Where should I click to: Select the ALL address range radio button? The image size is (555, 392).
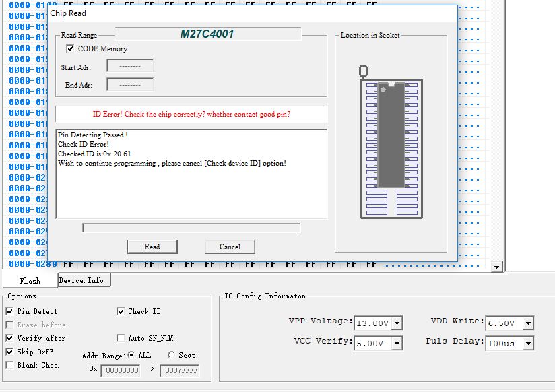(131, 354)
